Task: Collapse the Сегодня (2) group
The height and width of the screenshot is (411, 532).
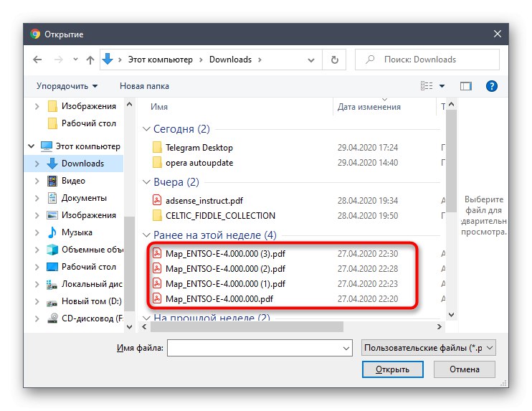Action: tap(146, 129)
